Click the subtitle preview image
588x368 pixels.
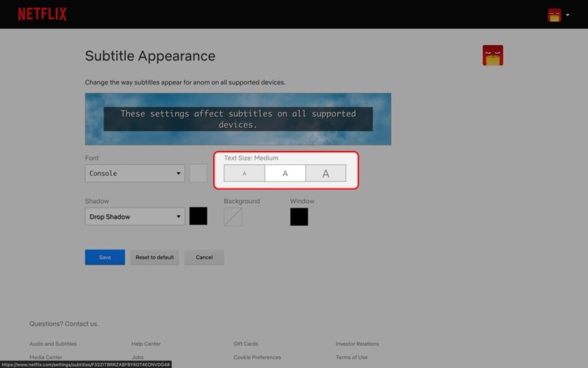coord(237,118)
